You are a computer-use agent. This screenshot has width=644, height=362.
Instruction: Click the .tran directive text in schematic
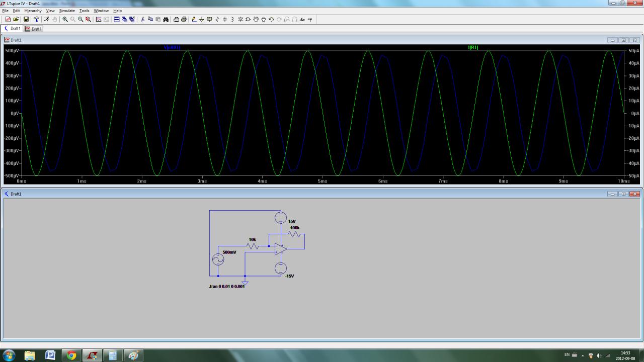point(226,286)
